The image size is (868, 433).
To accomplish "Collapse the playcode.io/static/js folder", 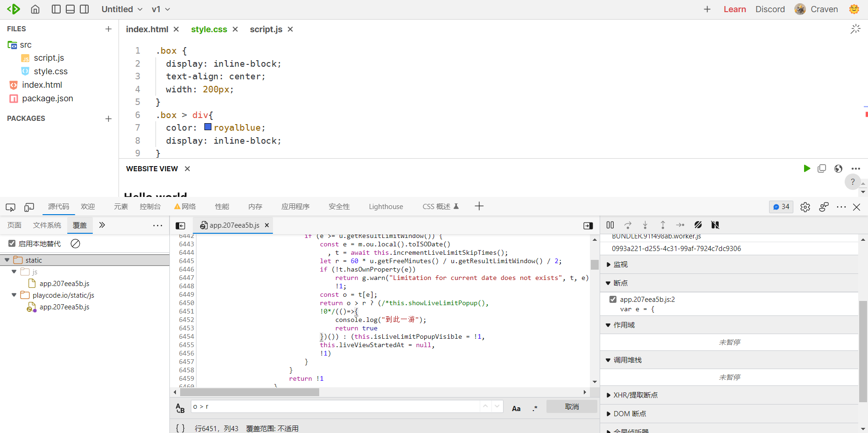I will click(14, 295).
